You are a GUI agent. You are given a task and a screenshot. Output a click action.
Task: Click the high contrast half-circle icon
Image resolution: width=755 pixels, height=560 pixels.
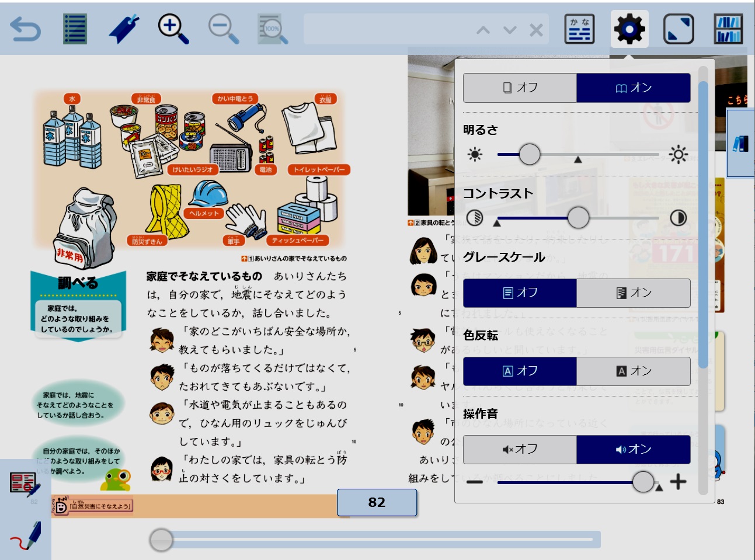point(678,218)
